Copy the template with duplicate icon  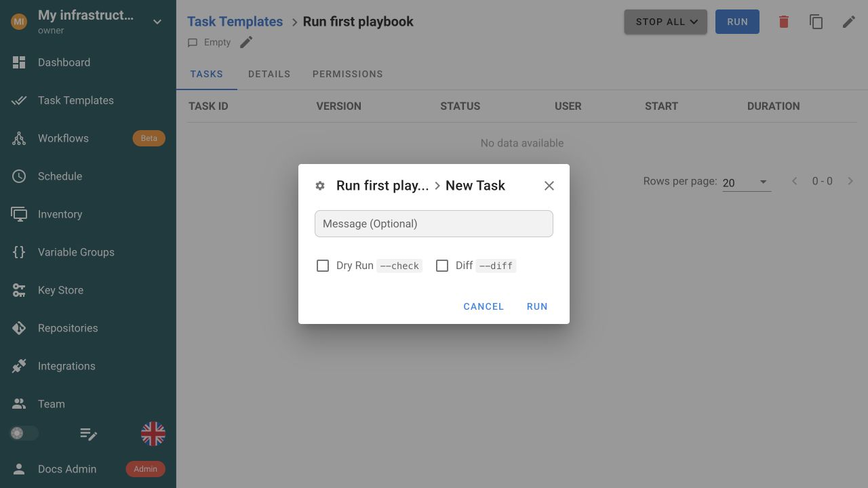coord(816,22)
